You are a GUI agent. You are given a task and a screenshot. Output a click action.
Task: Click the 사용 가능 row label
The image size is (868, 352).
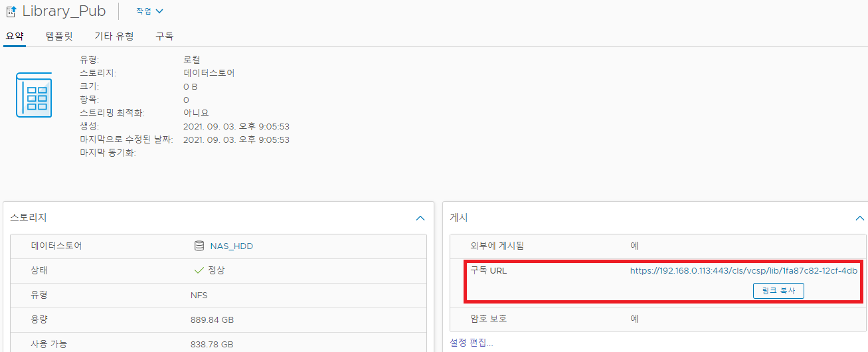[49, 344]
